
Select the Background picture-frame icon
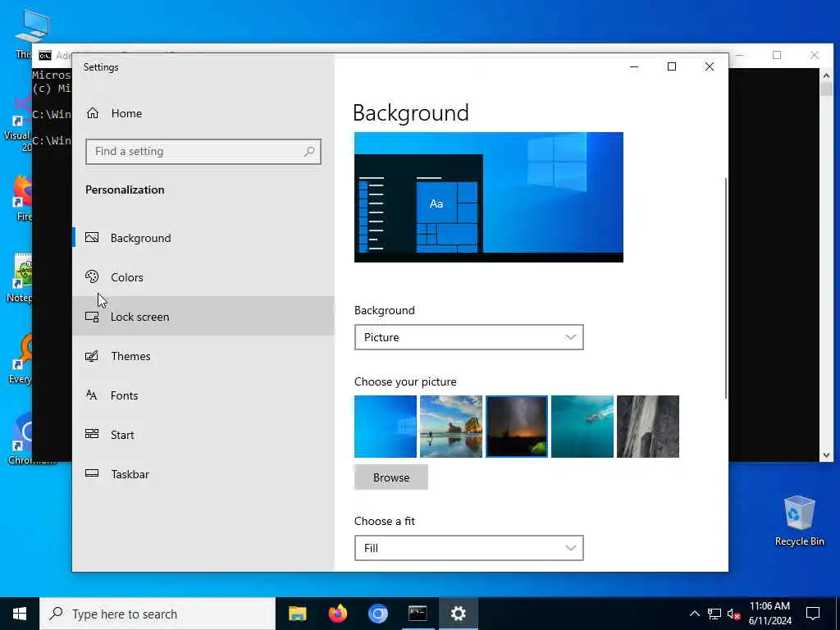pos(92,237)
